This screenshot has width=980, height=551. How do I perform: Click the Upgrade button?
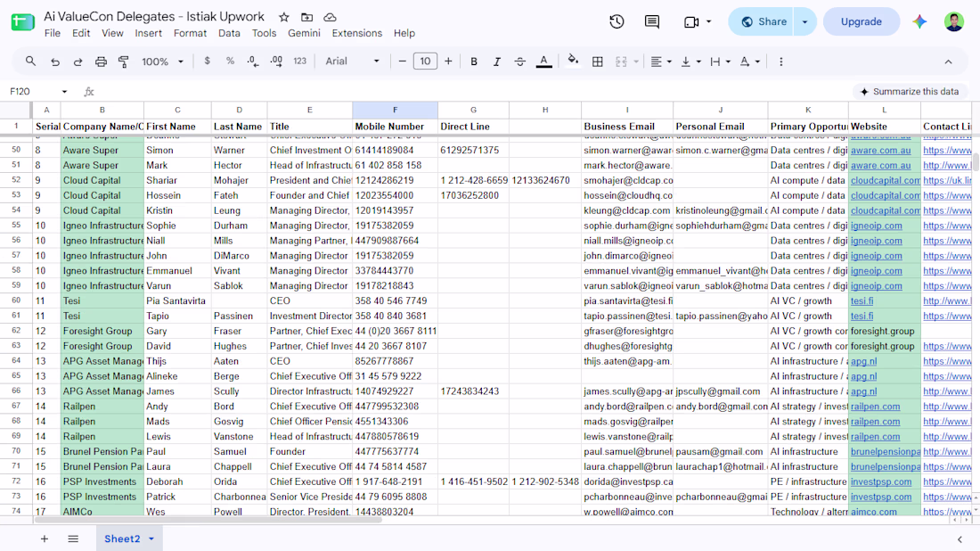tap(862, 22)
